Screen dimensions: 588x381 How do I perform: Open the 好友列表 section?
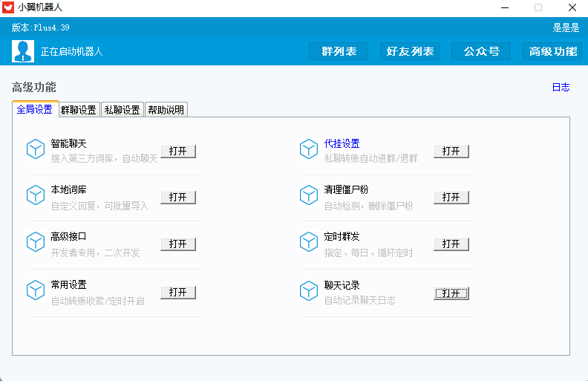point(410,51)
